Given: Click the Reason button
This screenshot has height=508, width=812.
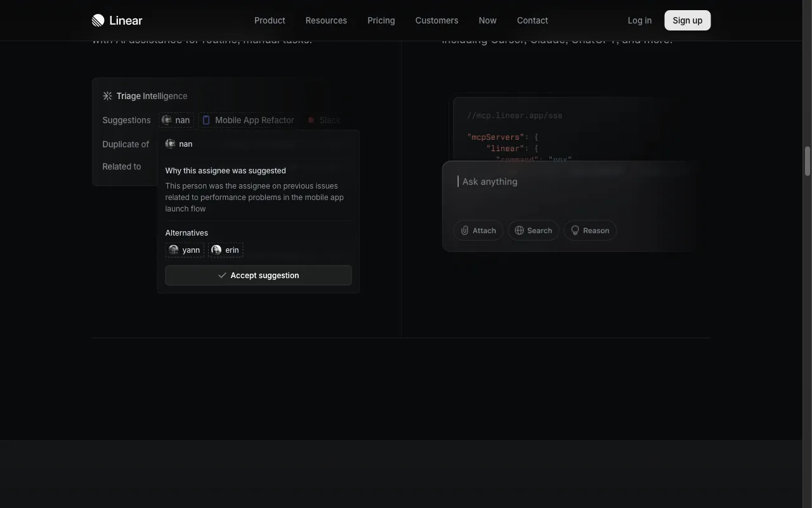Looking at the screenshot, I should [590, 231].
